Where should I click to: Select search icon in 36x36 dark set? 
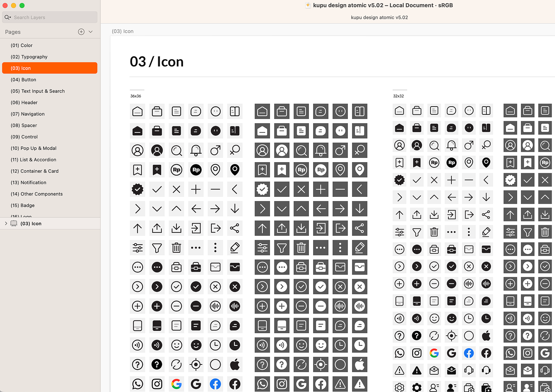coord(301,150)
